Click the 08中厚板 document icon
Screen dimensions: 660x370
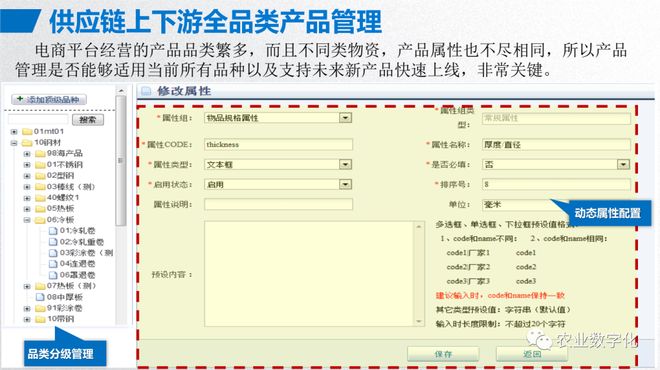[40, 297]
